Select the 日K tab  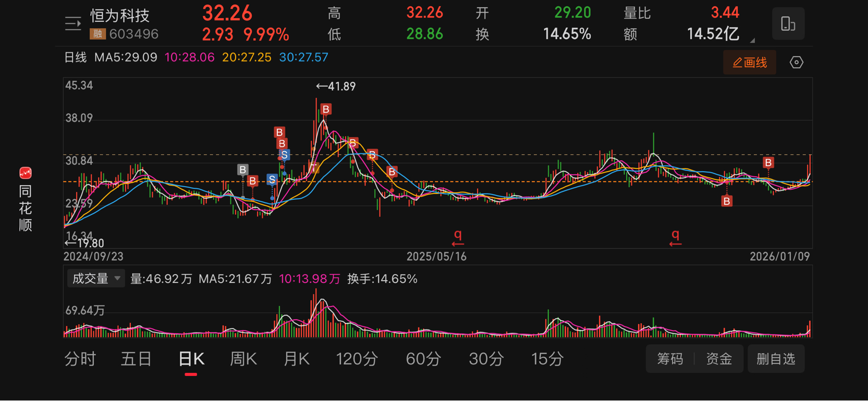coord(191,359)
